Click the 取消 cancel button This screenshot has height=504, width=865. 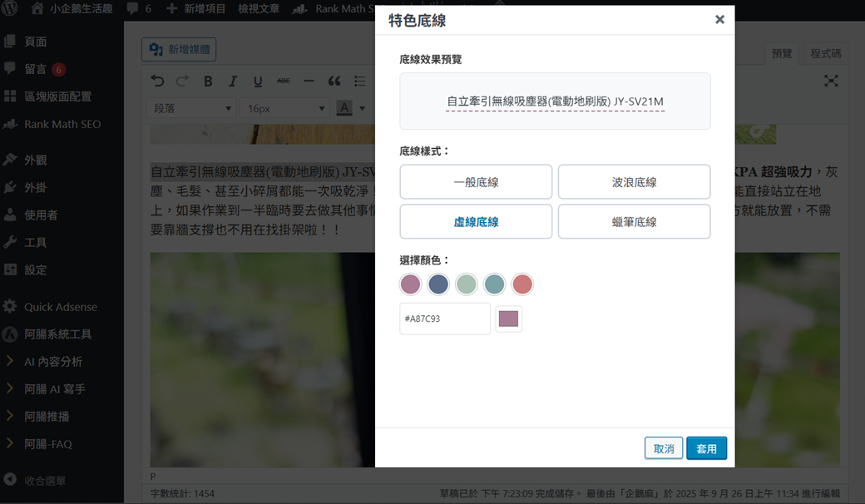pyautogui.click(x=664, y=448)
